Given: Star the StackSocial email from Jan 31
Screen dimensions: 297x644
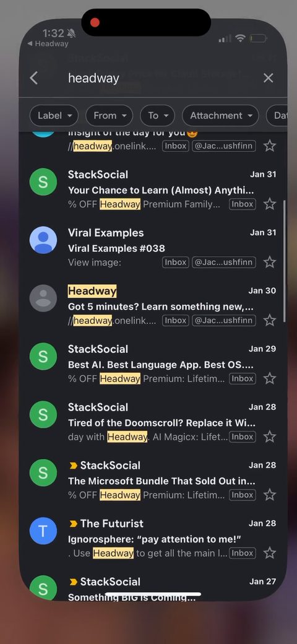Looking at the screenshot, I should tap(270, 204).
